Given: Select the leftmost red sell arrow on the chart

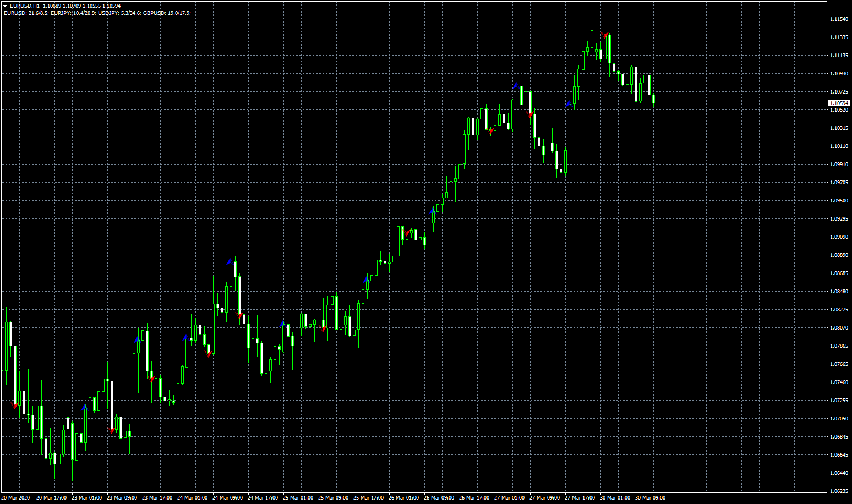Looking at the screenshot, I should point(15,406).
